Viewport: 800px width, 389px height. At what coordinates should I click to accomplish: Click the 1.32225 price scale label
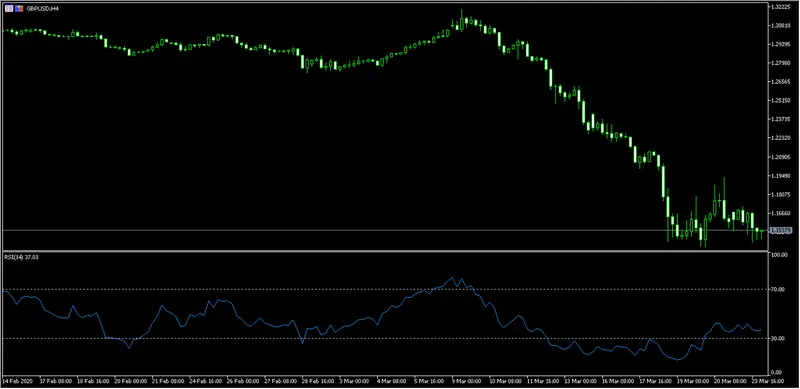click(x=782, y=7)
